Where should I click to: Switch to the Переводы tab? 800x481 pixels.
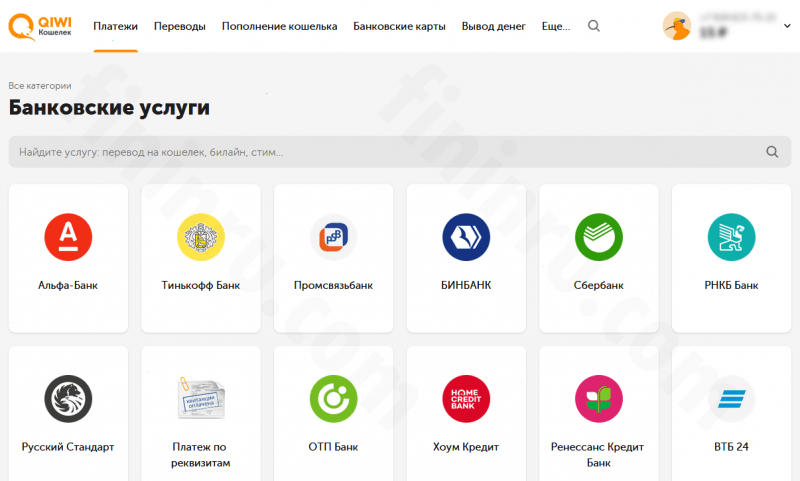pyautogui.click(x=180, y=26)
